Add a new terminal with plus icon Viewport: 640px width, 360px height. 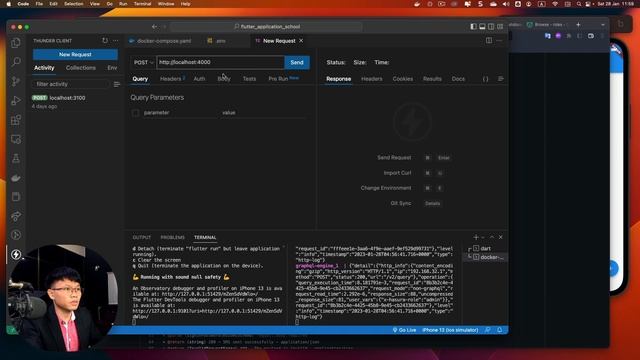(476, 237)
